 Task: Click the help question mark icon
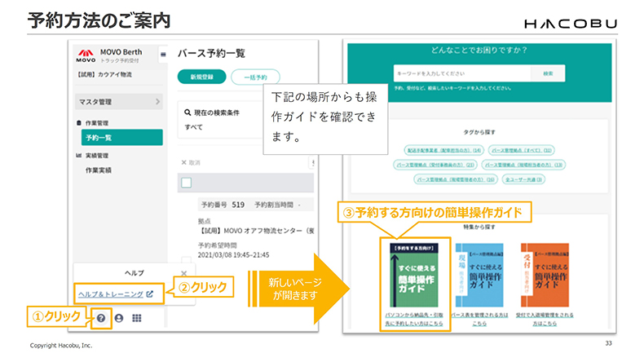[100, 318]
